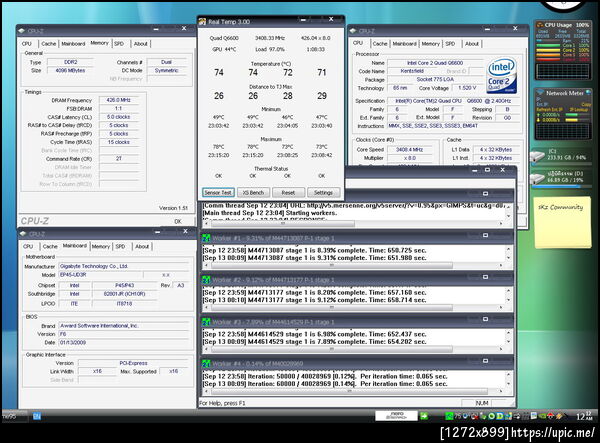
Task: Open Real Temp Settings
Action: point(323,192)
